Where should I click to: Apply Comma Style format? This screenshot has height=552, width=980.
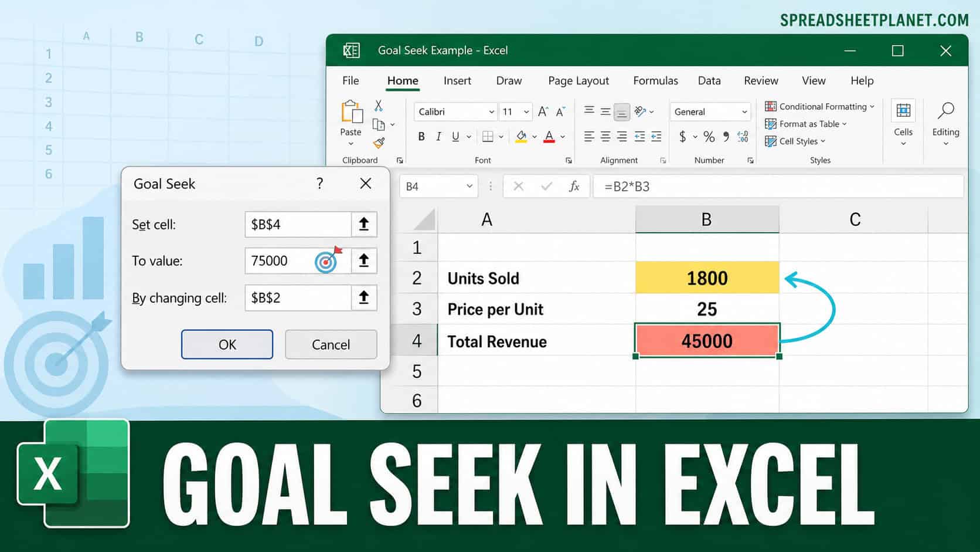[x=726, y=137]
